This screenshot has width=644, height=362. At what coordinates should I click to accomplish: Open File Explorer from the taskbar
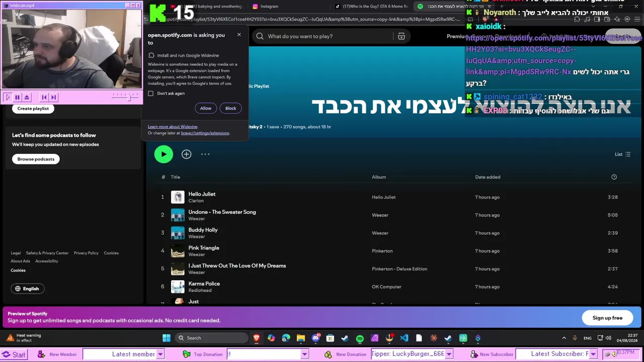click(x=301, y=338)
